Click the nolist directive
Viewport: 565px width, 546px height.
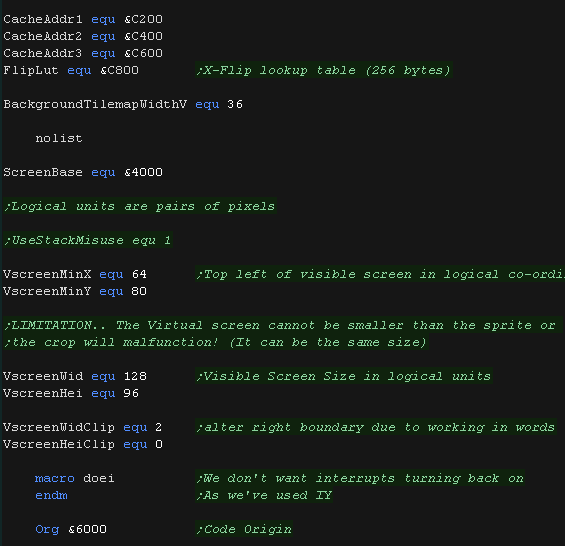tap(59, 138)
